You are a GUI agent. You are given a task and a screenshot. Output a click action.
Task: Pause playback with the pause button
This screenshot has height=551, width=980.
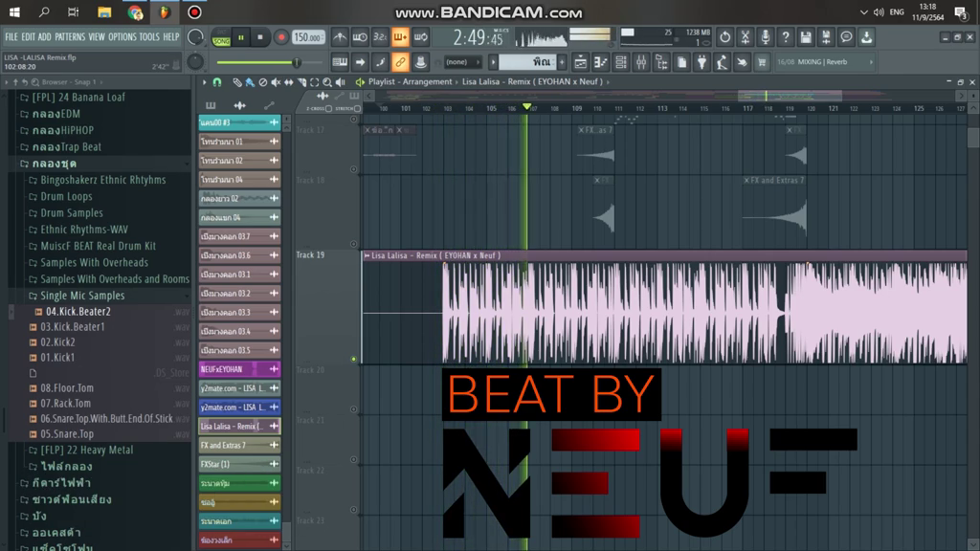240,37
